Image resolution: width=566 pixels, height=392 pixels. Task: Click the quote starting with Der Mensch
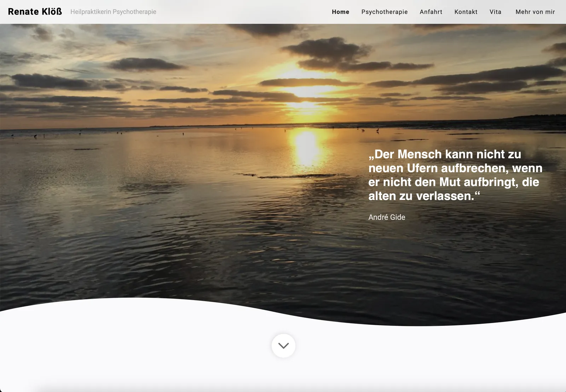455,175
